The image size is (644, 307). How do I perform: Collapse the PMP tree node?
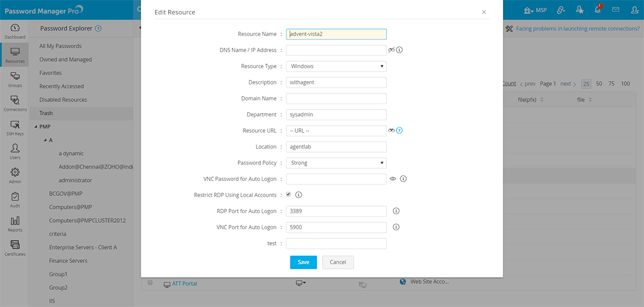pos(35,127)
